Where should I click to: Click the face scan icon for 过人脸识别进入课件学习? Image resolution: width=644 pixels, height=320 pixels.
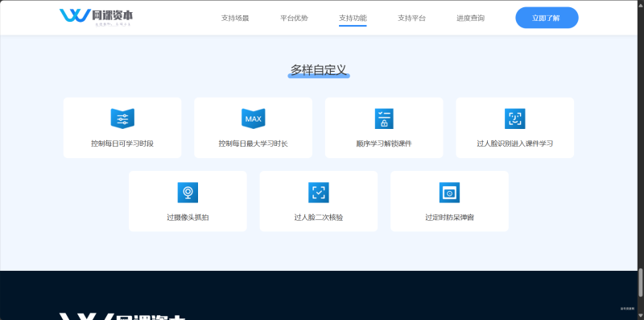[514, 118]
